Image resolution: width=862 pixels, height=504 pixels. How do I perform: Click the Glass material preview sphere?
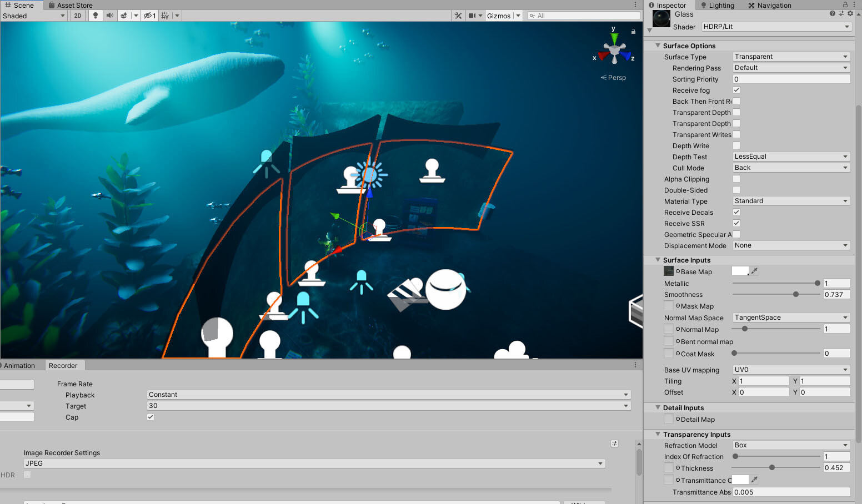(x=660, y=18)
